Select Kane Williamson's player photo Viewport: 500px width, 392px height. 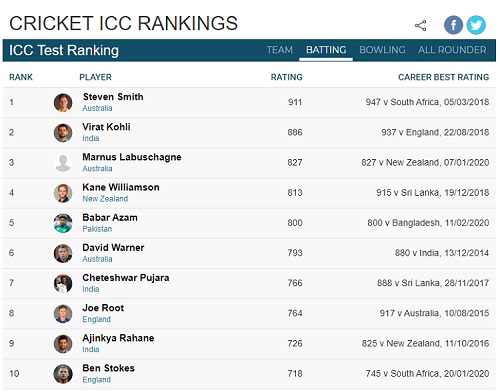point(63,193)
